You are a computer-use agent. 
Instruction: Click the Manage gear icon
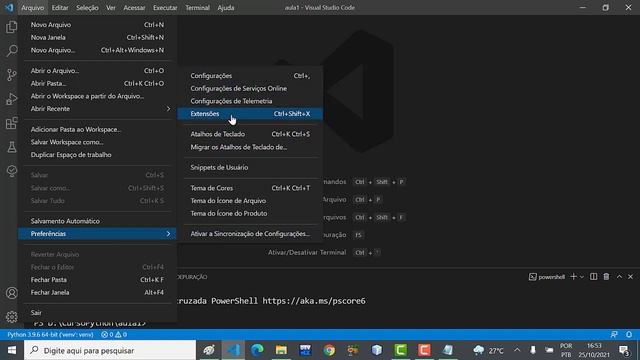pos(11,316)
